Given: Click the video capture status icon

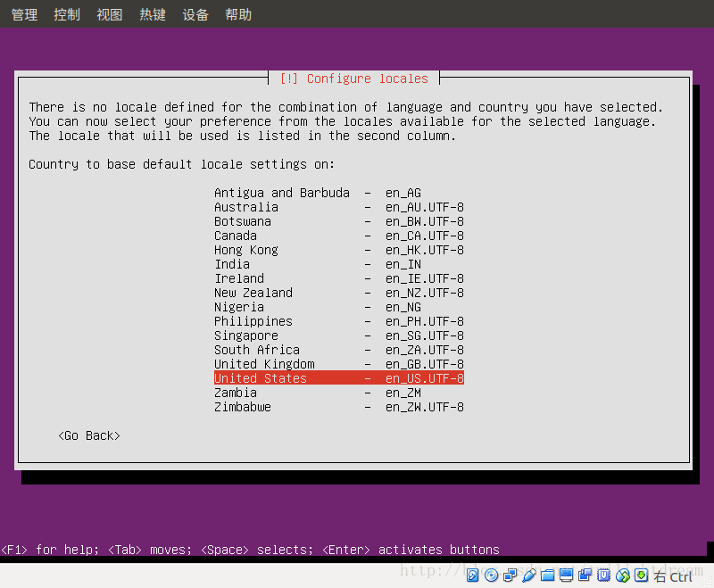Looking at the screenshot, I should click(x=585, y=576).
